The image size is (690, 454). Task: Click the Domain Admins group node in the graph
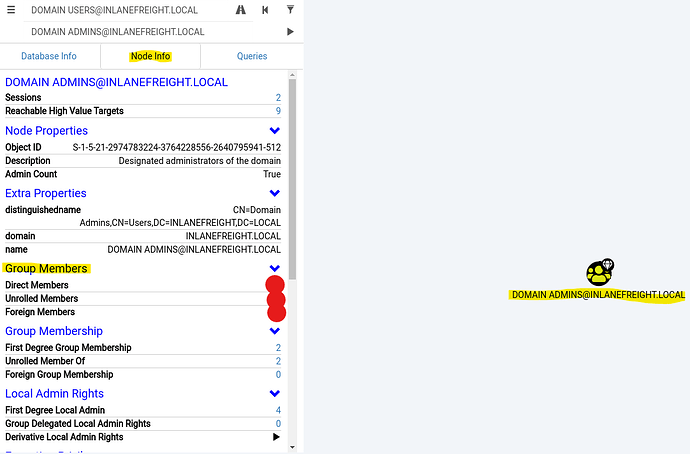tap(599, 272)
